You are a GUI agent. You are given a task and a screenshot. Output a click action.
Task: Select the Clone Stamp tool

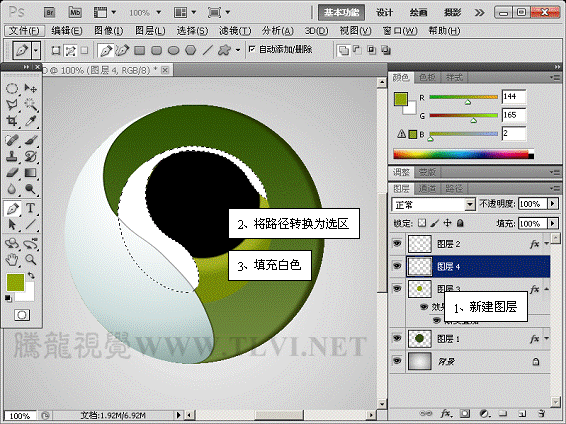12,156
